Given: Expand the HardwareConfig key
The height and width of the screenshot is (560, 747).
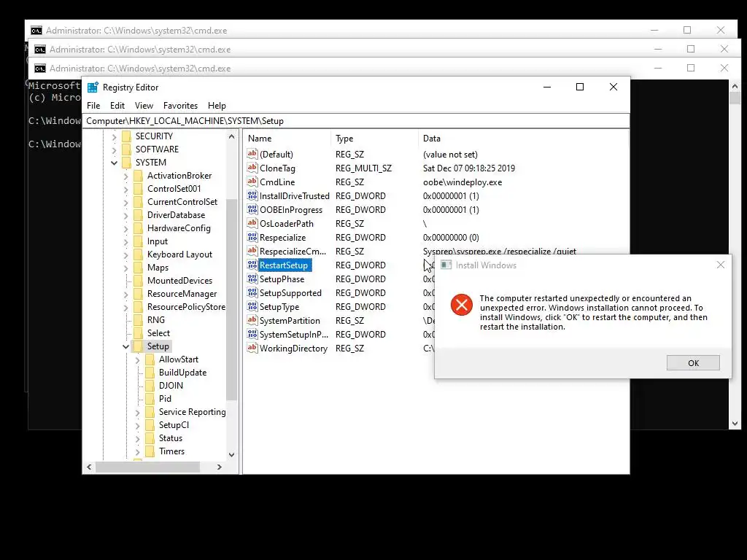Looking at the screenshot, I should pyautogui.click(x=125, y=228).
